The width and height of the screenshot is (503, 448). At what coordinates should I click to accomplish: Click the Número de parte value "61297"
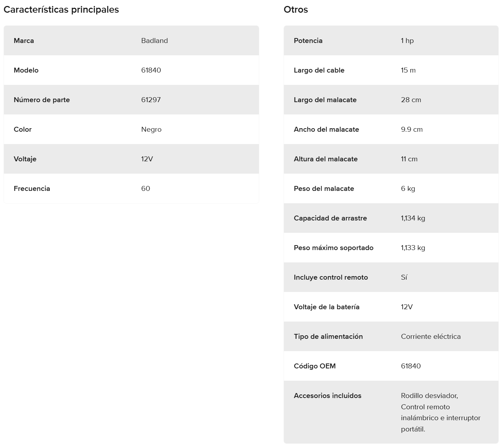(151, 100)
